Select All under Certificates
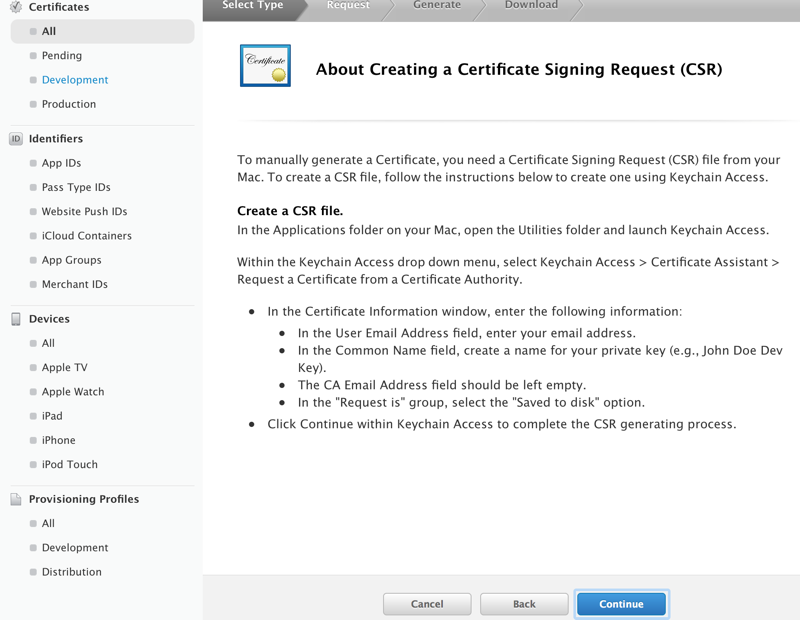800x620 pixels. 49,32
